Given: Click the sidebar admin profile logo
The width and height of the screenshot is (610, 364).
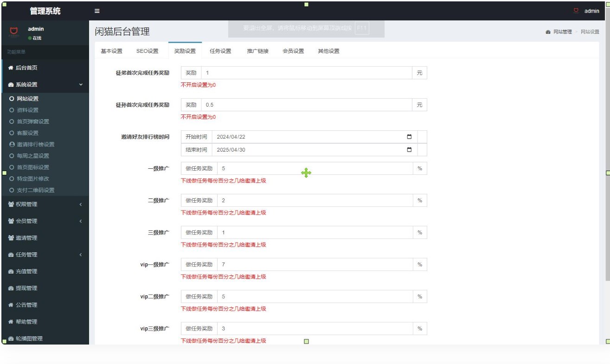Looking at the screenshot, I should coord(14,32).
